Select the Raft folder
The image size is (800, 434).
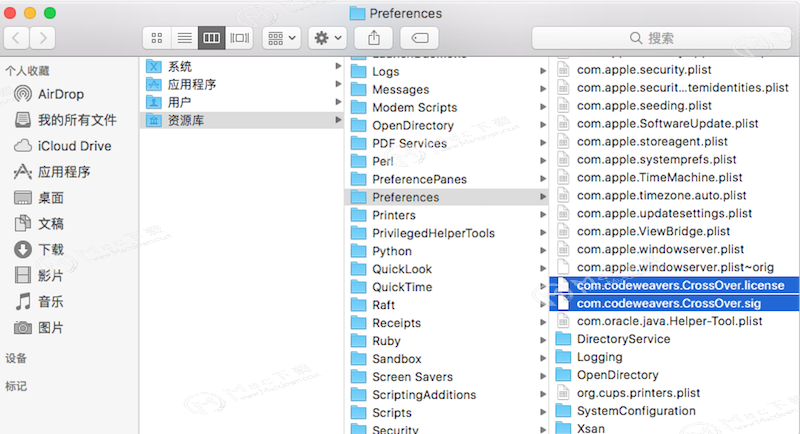(448, 305)
